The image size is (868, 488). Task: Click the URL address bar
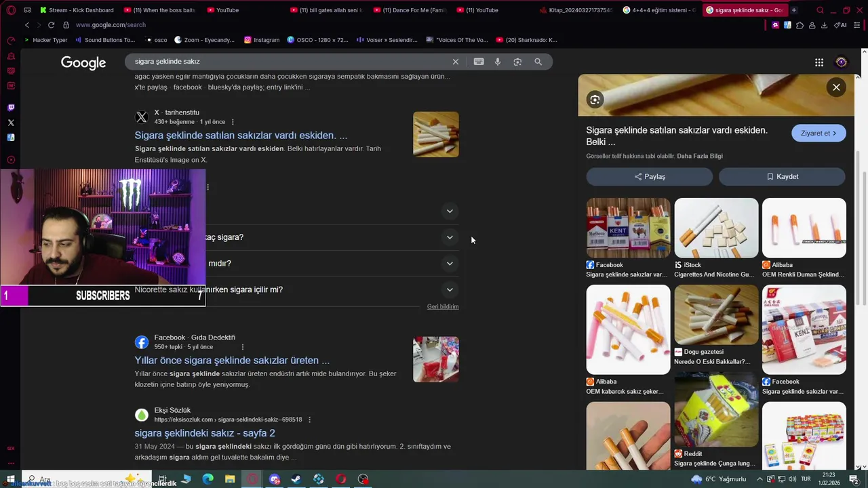click(x=407, y=25)
